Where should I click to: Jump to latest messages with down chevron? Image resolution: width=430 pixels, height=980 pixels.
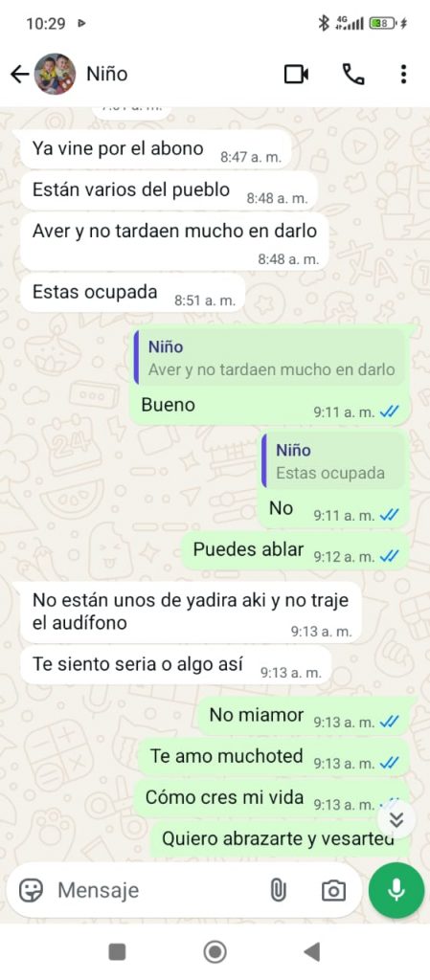[396, 819]
